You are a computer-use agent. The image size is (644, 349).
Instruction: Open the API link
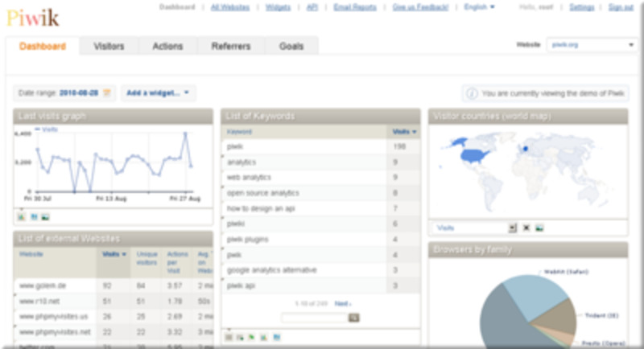click(x=312, y=7)
